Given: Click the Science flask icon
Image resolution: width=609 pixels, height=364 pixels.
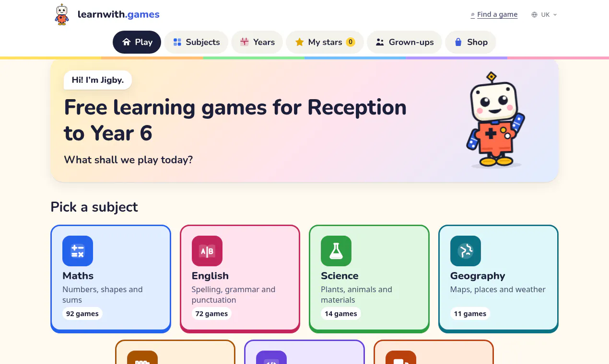Looking at the screenshot, I should (x=336, y=251).
